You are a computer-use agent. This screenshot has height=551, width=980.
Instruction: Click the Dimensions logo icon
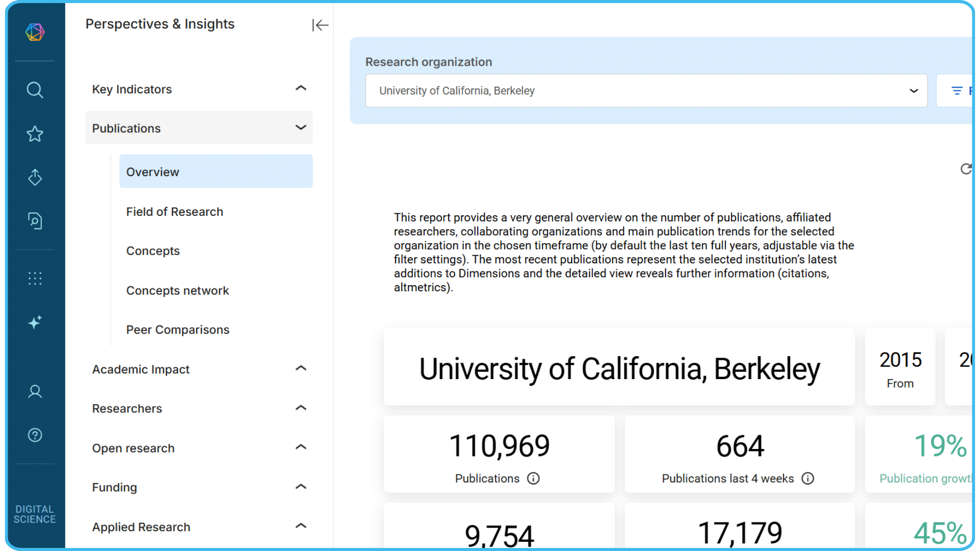(35, 32)
